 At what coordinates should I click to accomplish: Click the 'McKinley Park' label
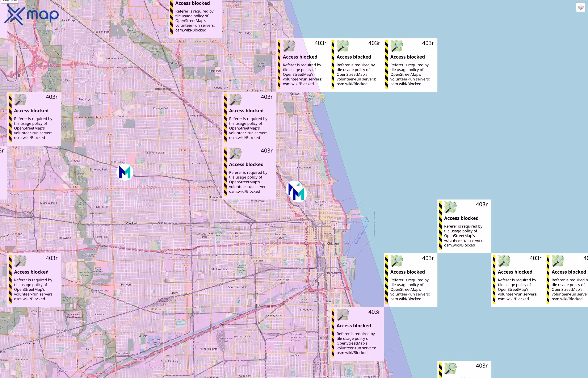pyautogui.click(x=273, y=316)
